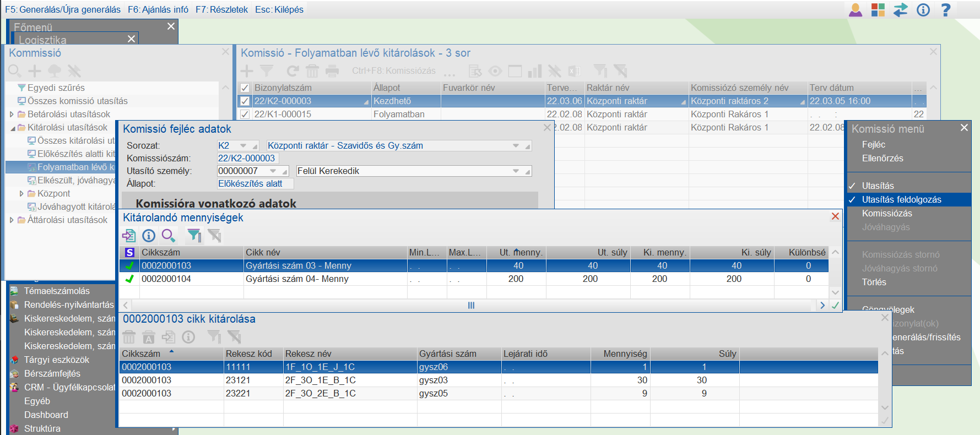The height and width of the screenshot is (435, 980).
Task: Select row with Rekesz kód 23121
Action: pyautogui.click(x=238, y=380)
